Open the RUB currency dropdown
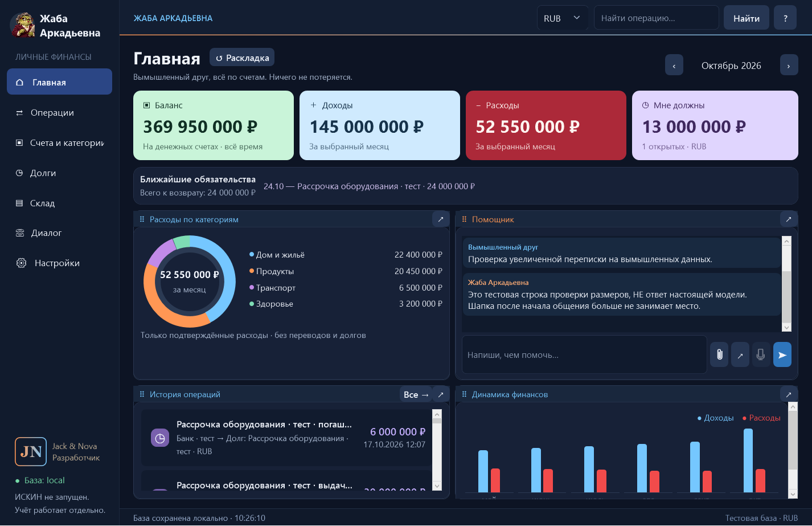 [563, 18]
